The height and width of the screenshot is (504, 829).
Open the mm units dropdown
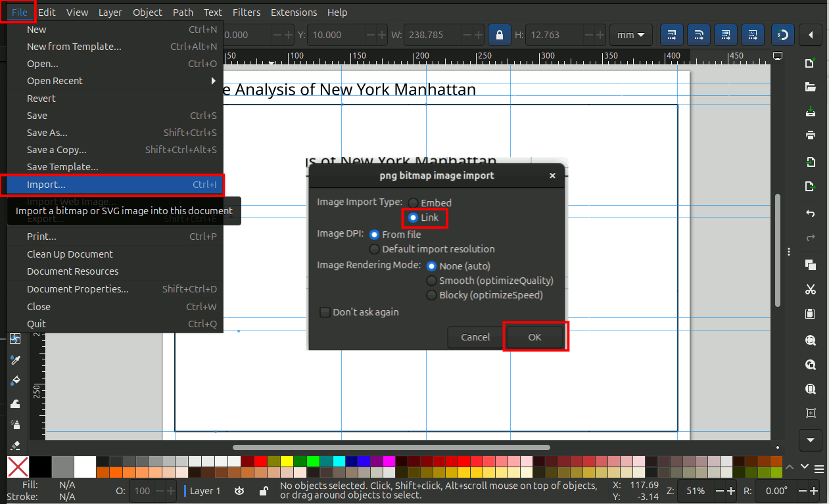click(630, 34)
